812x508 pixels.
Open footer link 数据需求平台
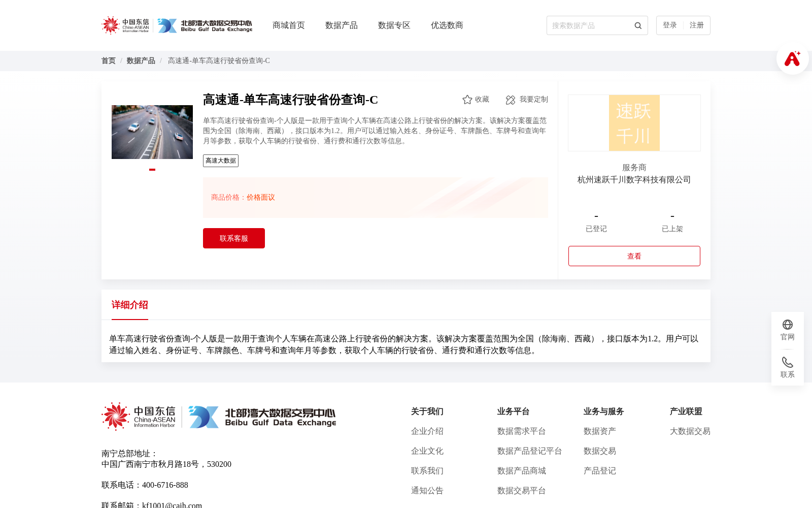tap(522, 431)
